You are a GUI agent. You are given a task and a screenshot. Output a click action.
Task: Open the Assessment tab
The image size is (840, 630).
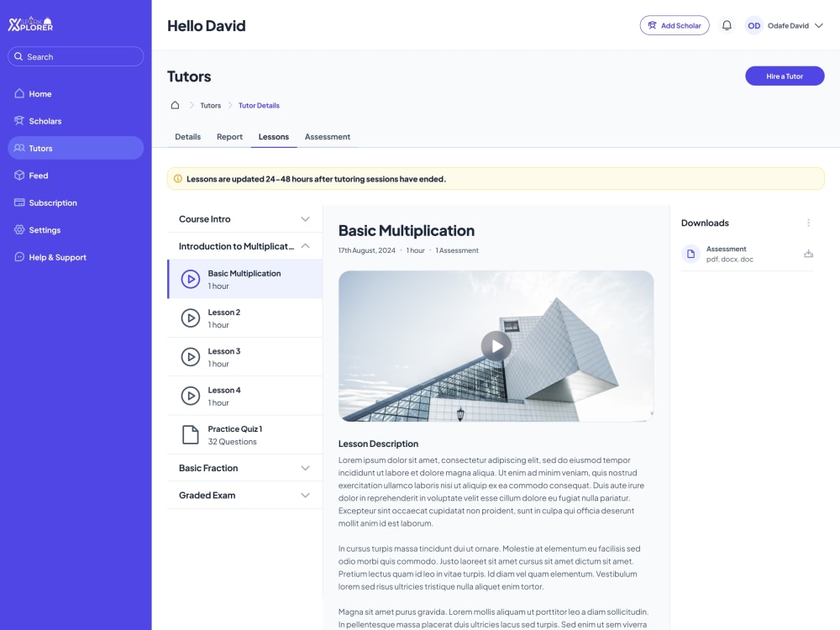coord(328,137)
